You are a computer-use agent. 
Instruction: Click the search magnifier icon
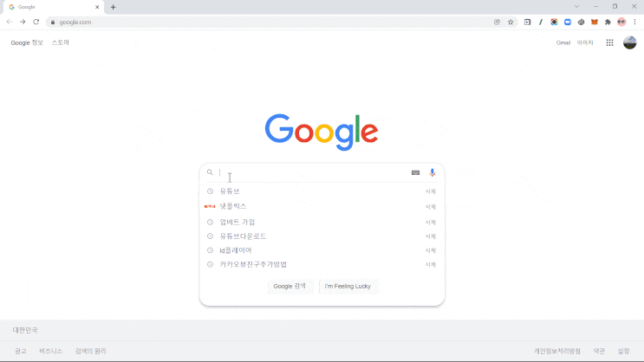click(210, 172)
